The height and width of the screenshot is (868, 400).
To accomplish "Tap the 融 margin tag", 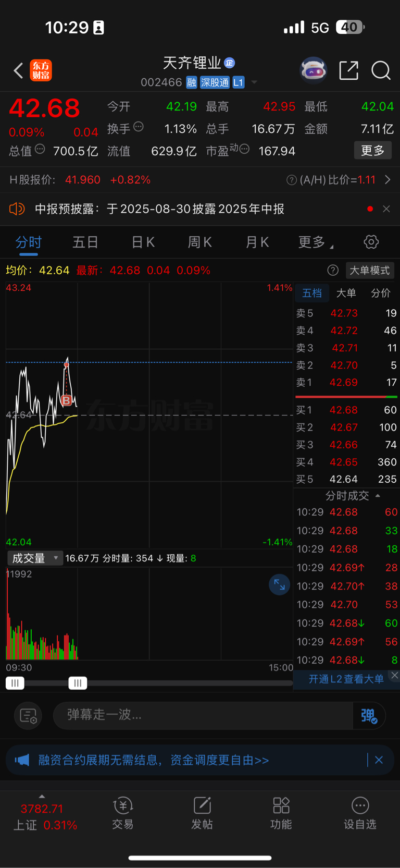I will pyautogui.click(x=191, y=82).
